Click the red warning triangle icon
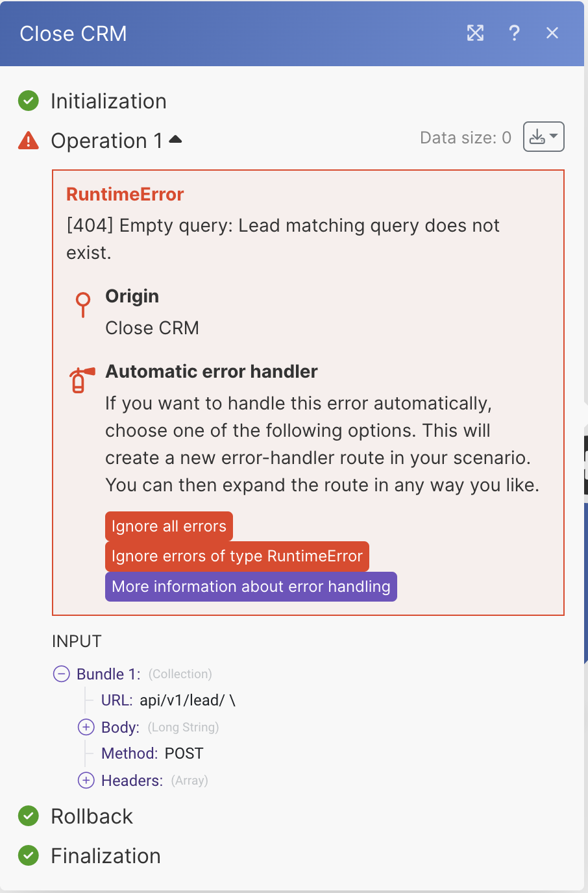 click(x=29, y=140)
